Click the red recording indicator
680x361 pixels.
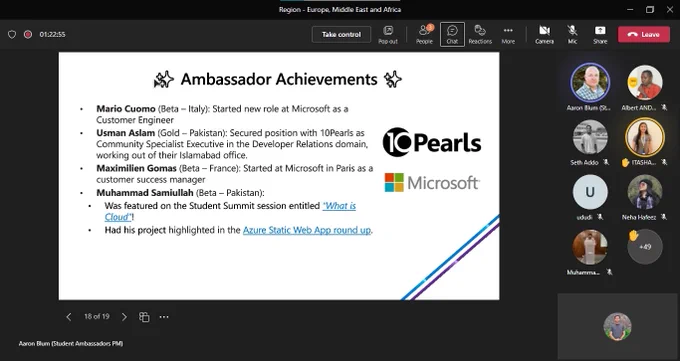[x=28, y=34]
